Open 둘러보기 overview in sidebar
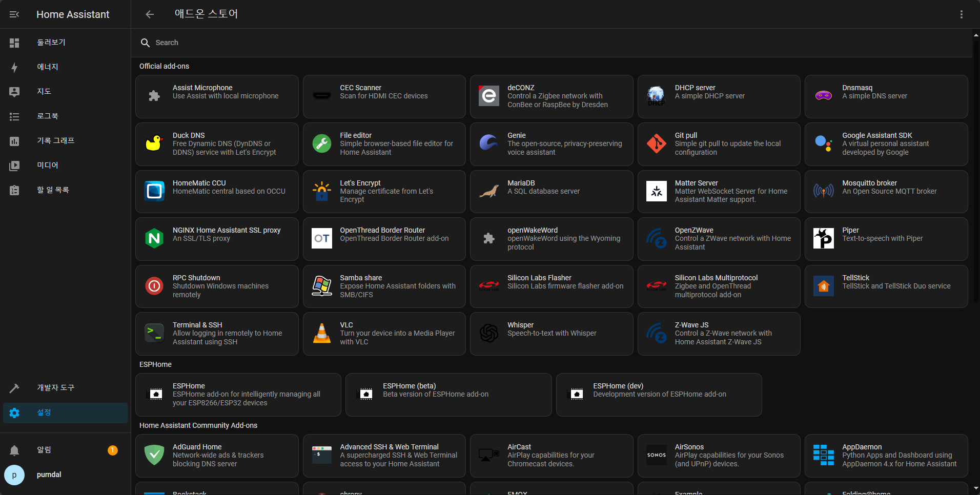Viewport: 980px width, 495px height. [65, 43]
